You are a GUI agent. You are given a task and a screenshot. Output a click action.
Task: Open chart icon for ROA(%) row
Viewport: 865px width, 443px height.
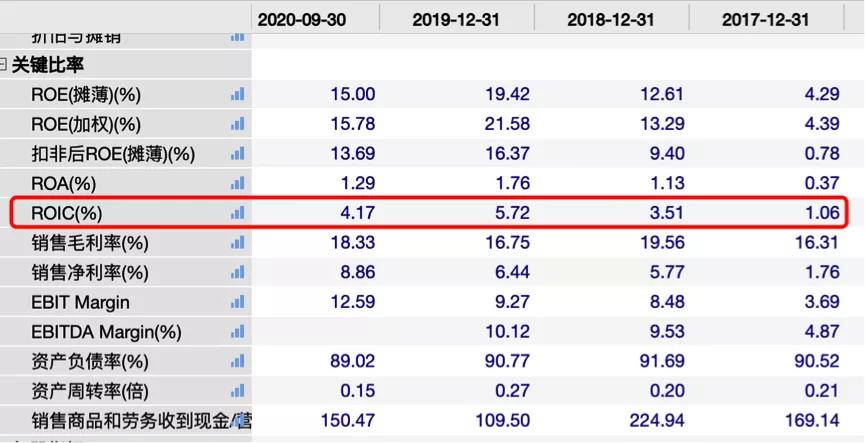coord(237,183)
